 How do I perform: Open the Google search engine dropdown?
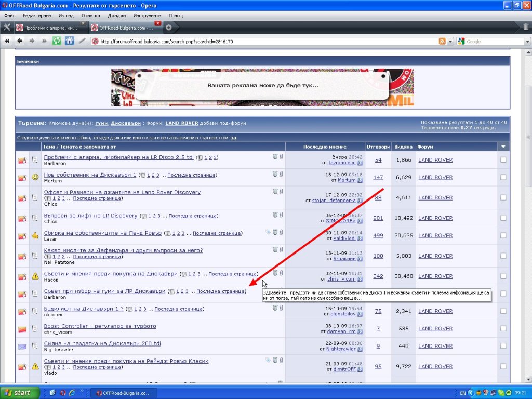(x=528, y=42)
